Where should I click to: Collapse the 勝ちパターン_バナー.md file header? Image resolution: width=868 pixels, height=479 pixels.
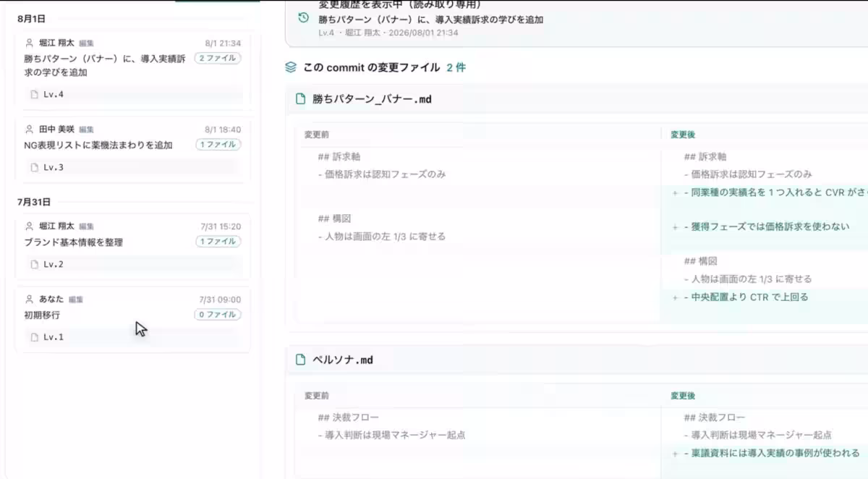pos(577,99)
